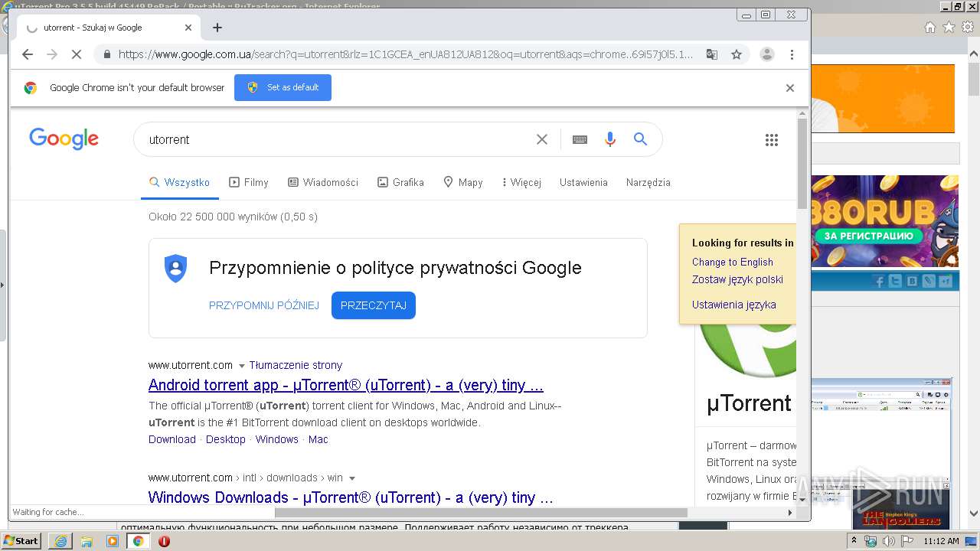Open the media player taskbar icon

(x=113, y=541)
